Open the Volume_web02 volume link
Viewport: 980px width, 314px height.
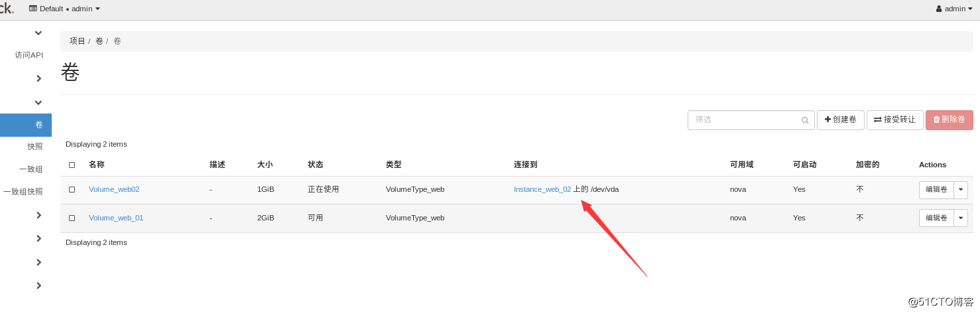pyautogui.click(x=114, y=189)
